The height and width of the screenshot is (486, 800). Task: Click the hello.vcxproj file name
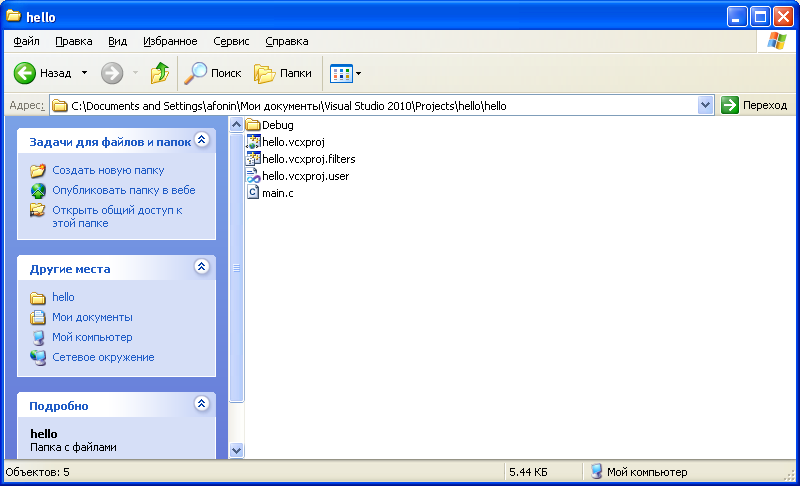[x=293, y=142]
